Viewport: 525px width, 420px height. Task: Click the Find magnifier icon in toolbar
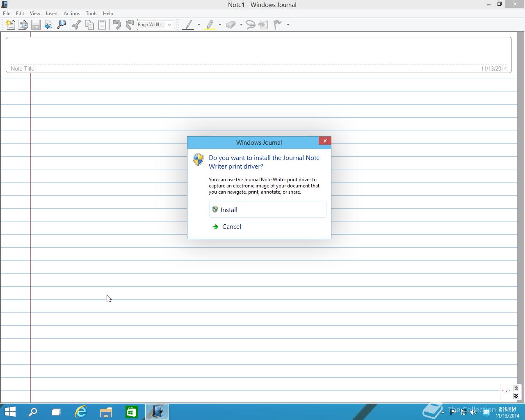pos(62,25)
